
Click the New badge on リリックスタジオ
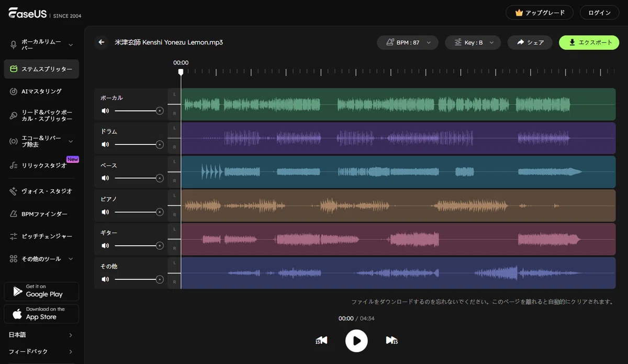(x=73, y=160)
